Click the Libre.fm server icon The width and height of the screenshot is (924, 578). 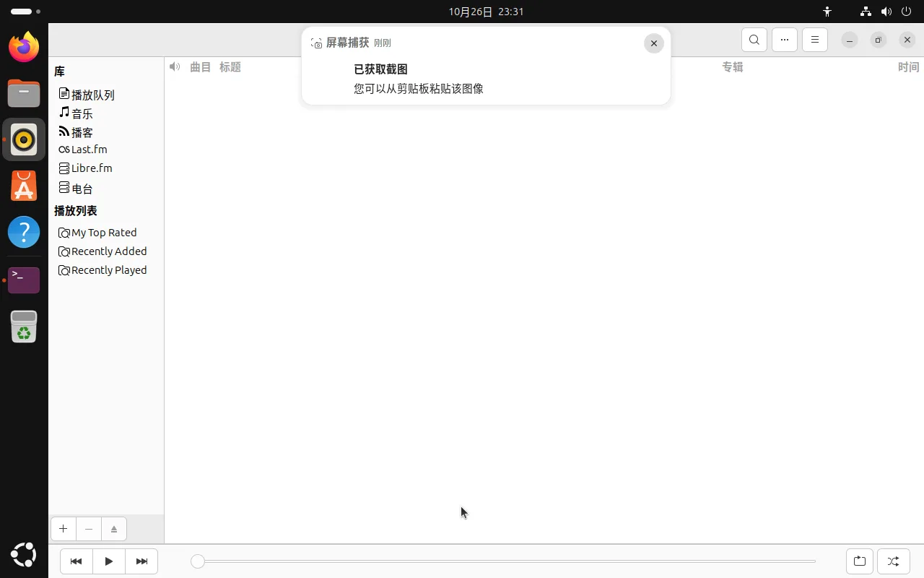pyautogui.click(x=64, y=168)
